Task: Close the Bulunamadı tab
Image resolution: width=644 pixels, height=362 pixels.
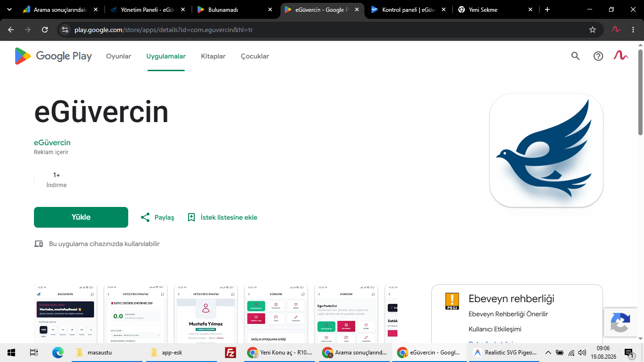Action: point(270,9)
